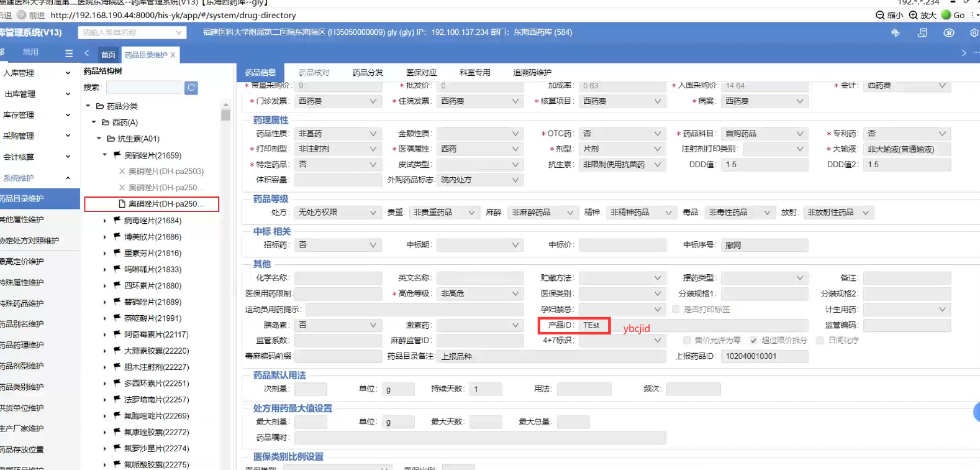
Task: Click the flag icon of 替硝唑片(21889)
Action: (x=117, y=302)
